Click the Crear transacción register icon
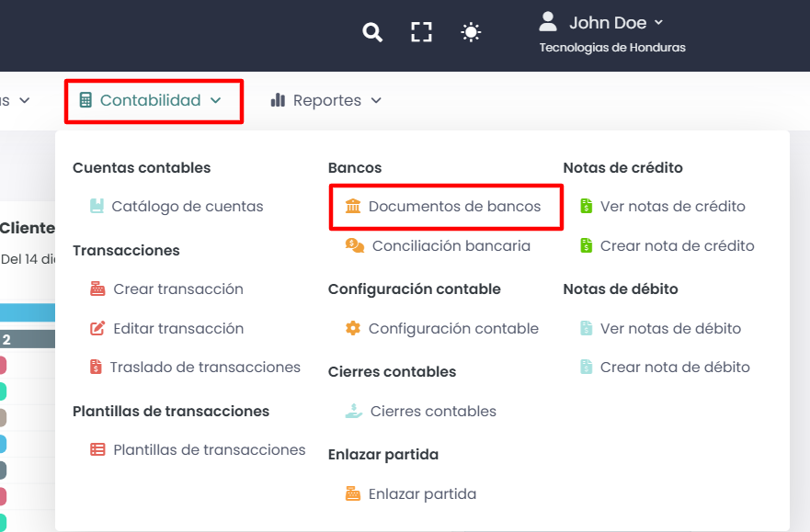Viewport: 810px width, 532px height. 97,289
